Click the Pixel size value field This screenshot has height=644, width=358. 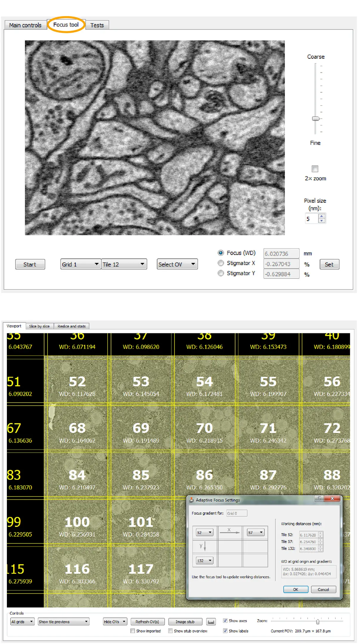click(312, 219)
